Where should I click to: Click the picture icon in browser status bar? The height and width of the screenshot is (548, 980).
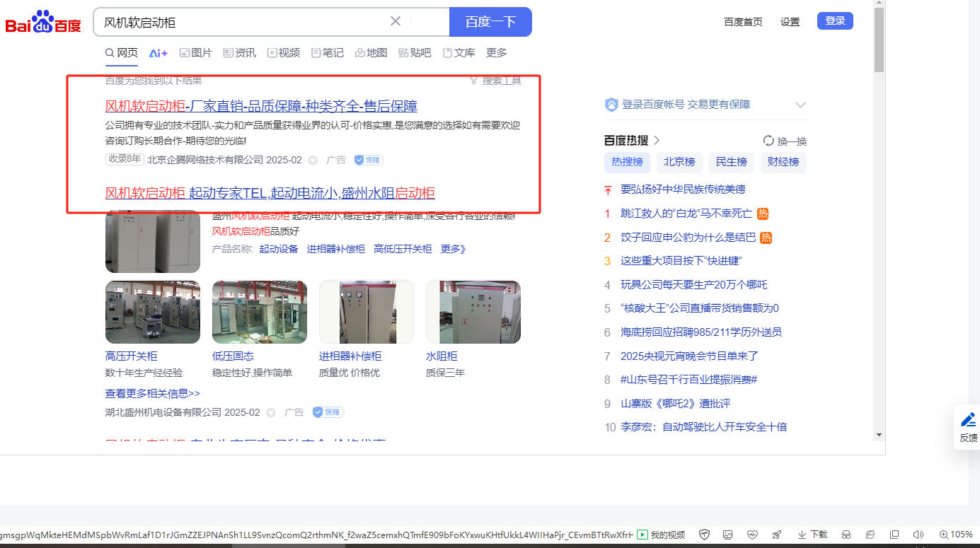point(728,535)
